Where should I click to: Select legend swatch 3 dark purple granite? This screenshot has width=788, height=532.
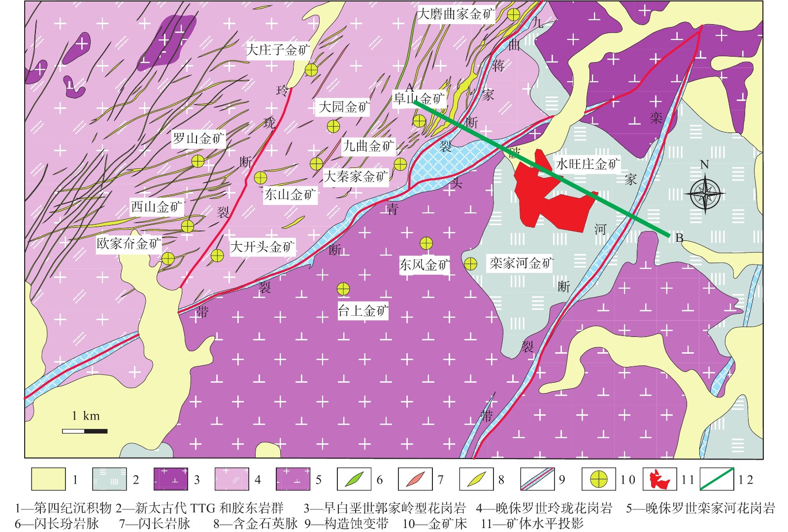tap(170, 479)
